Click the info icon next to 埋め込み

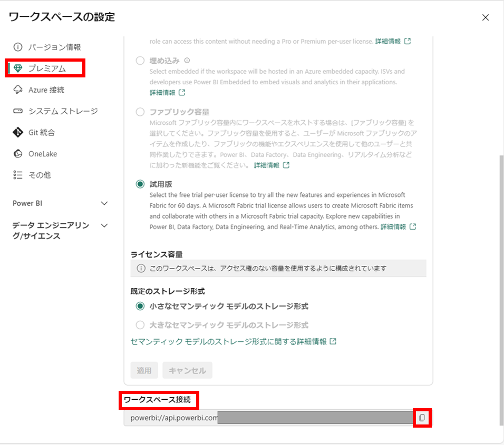coord(187,61)
